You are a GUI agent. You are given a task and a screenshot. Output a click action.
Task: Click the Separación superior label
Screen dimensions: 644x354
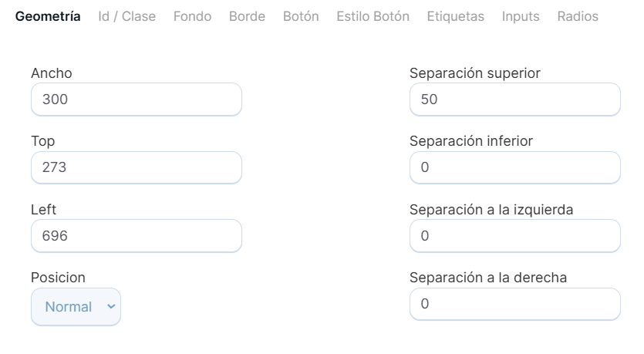[x=475, y=73]
